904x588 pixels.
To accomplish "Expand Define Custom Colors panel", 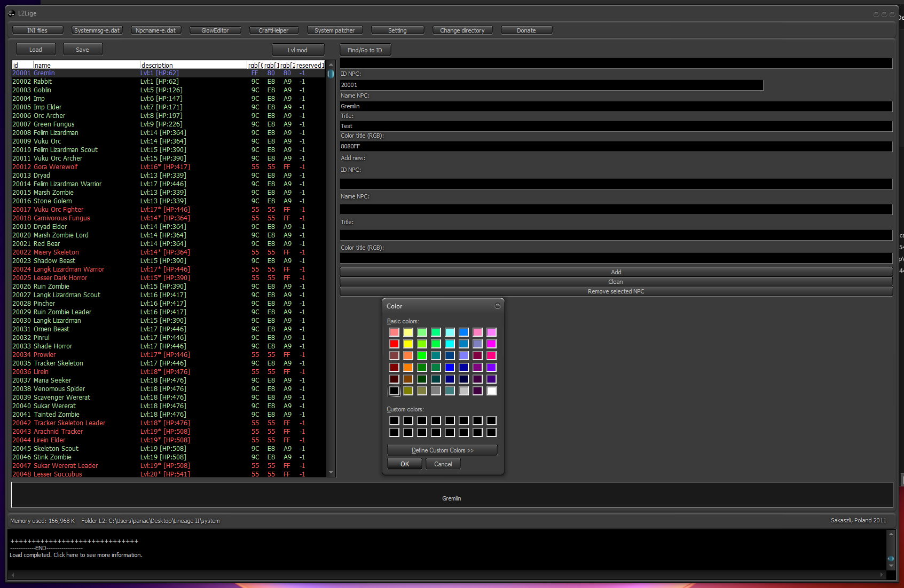I will pos(442,450).
